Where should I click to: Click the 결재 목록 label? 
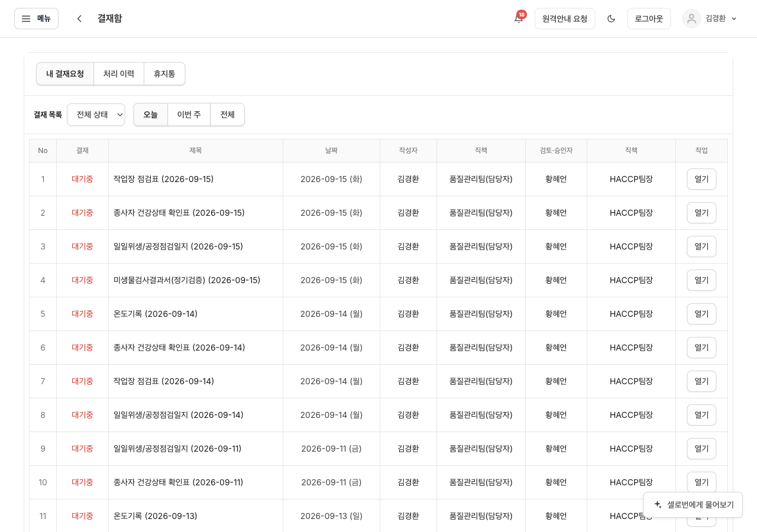(x=48, y=115)
